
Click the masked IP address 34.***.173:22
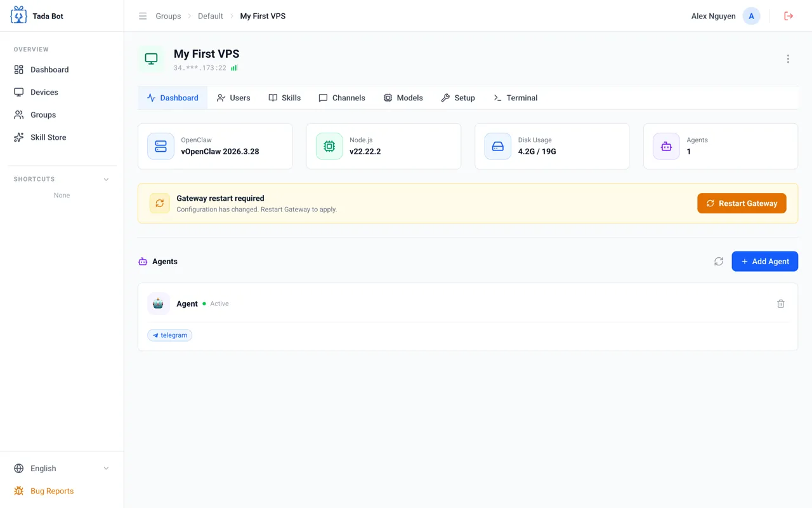(x=200, y=68)
